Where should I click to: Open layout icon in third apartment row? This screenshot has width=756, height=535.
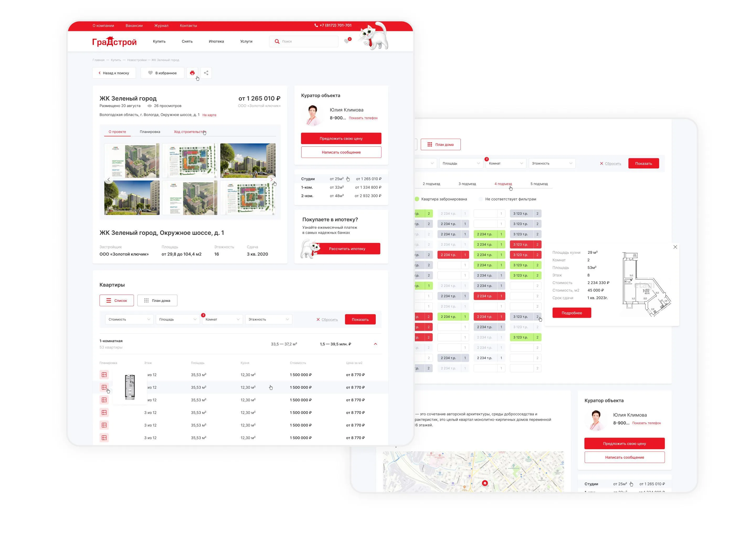[x=104, y=400]
